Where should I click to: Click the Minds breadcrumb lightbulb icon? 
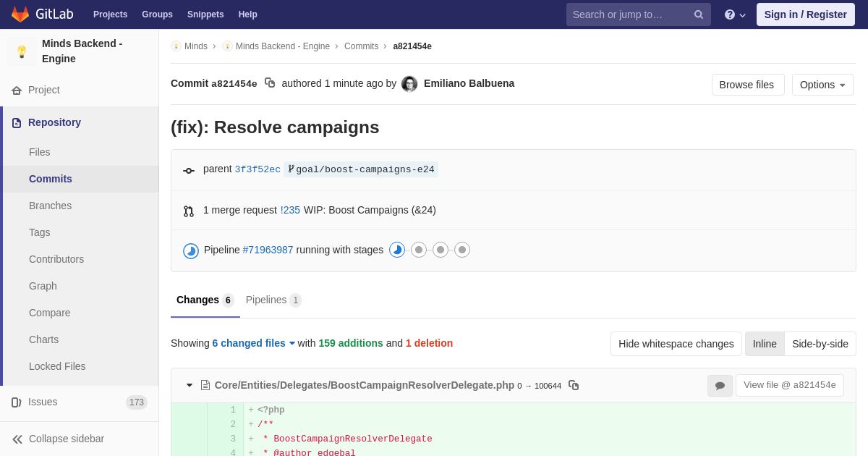pos(176,46)
